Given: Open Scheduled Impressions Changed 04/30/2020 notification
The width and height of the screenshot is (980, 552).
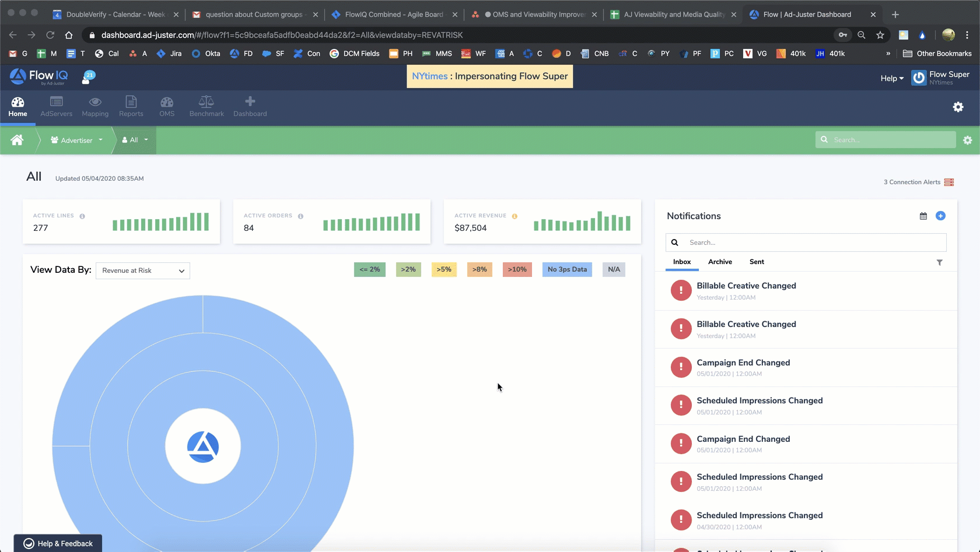Looking at the screenshot, I should pos(806,521).
